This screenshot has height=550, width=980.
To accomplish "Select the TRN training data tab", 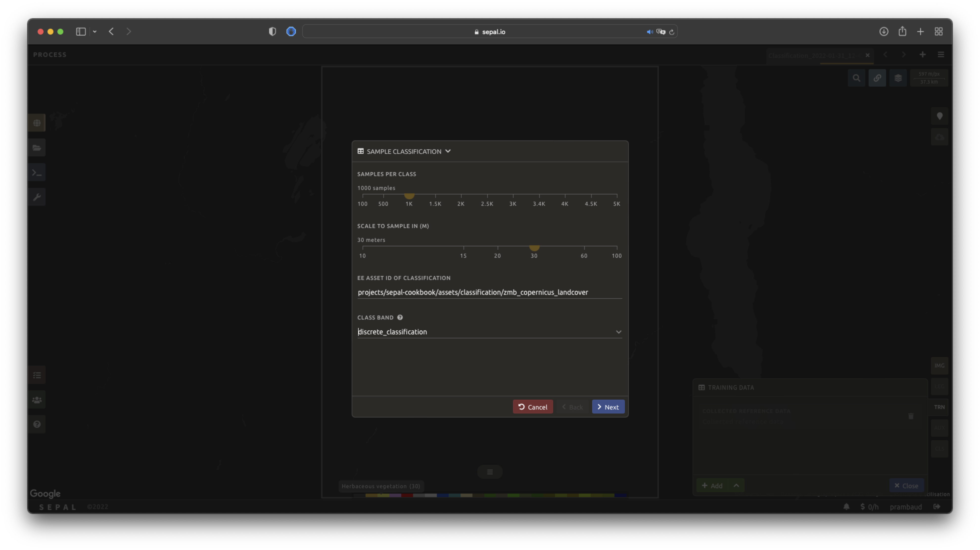I will [x=939, y=407].
